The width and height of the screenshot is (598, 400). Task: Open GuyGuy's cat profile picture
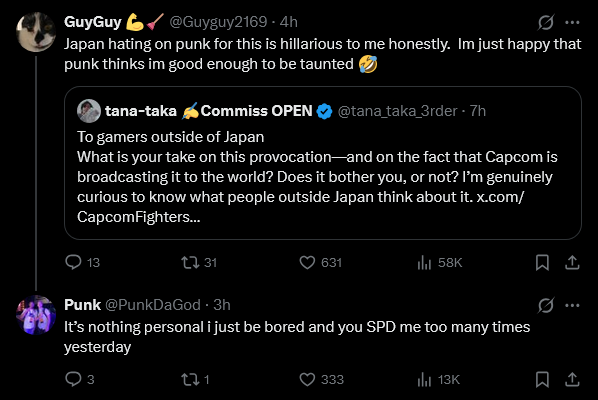click(36, 32)
